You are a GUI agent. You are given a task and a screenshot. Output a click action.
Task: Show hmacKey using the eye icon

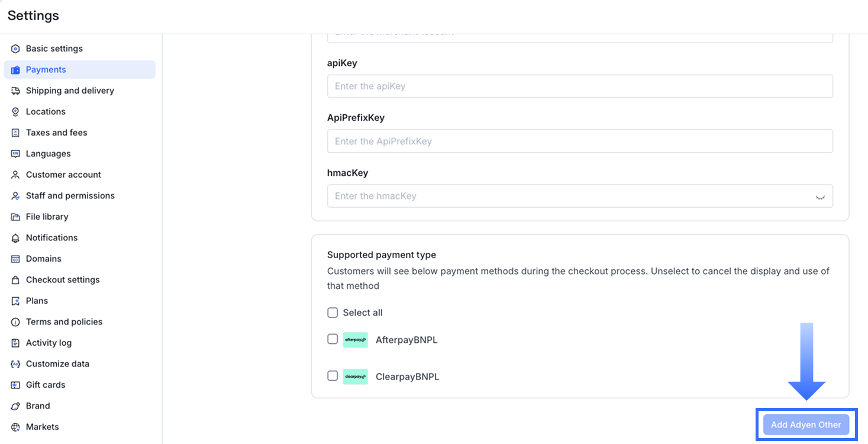820,197
